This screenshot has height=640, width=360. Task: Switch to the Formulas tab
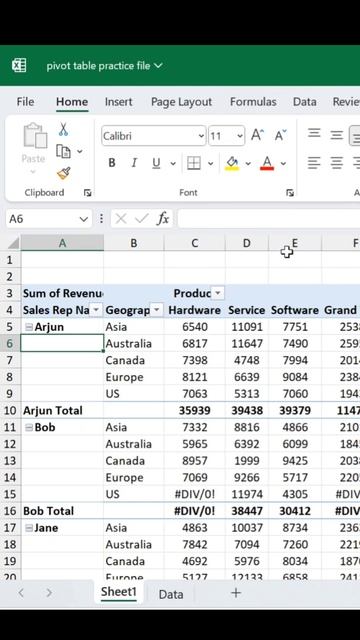tap(253, 102)
